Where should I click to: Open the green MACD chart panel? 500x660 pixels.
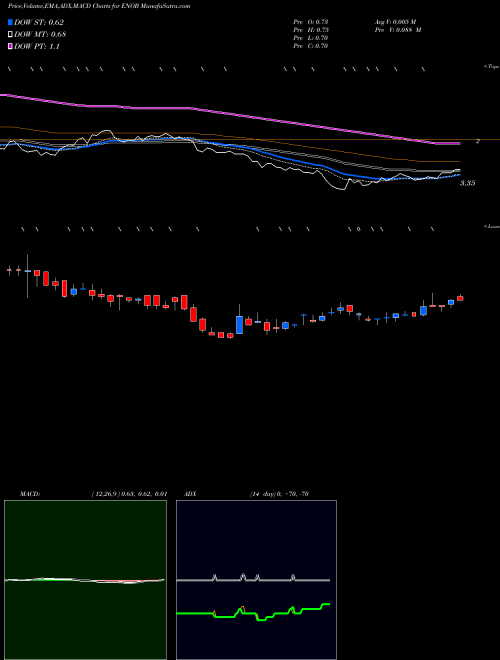coord(85,580)
